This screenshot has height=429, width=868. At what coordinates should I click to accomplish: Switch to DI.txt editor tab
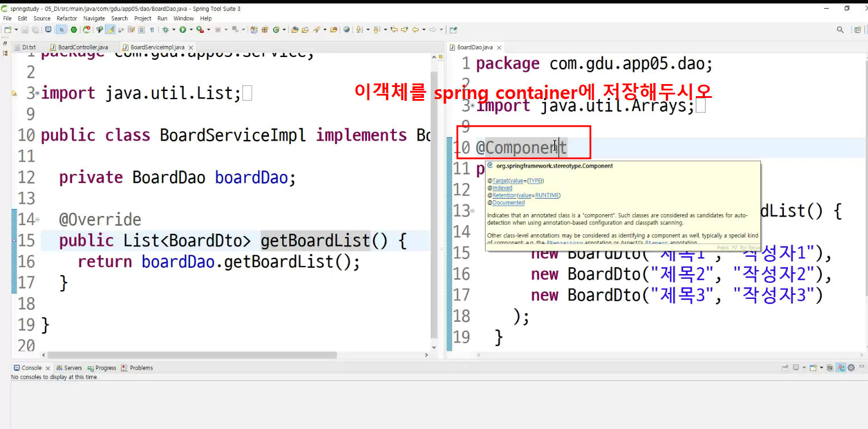tap(25, 47)
